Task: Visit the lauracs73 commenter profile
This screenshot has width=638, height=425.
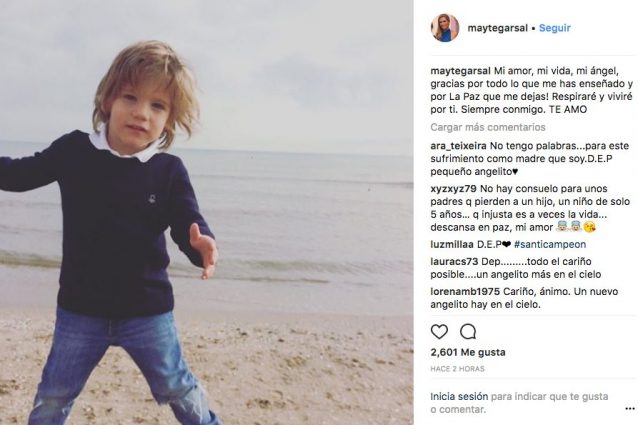Action: 454,262
